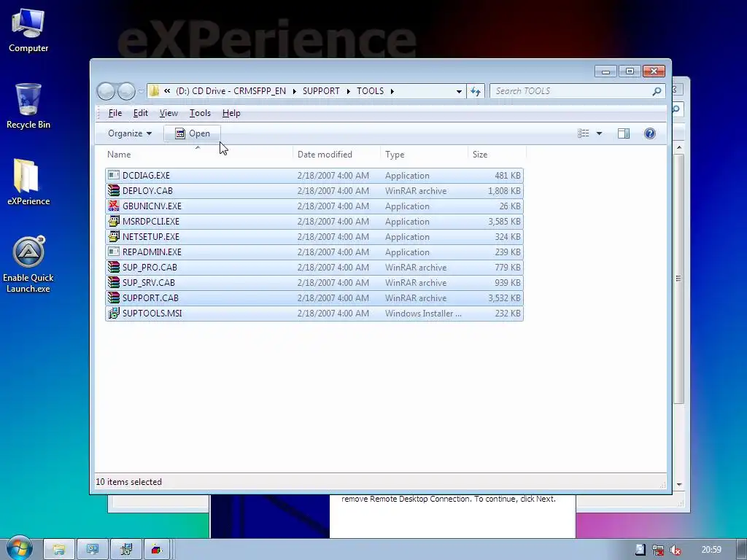Select the GBUNICNV.EXE file name
This screenshot has width=747, height=560.
[152, 206]
